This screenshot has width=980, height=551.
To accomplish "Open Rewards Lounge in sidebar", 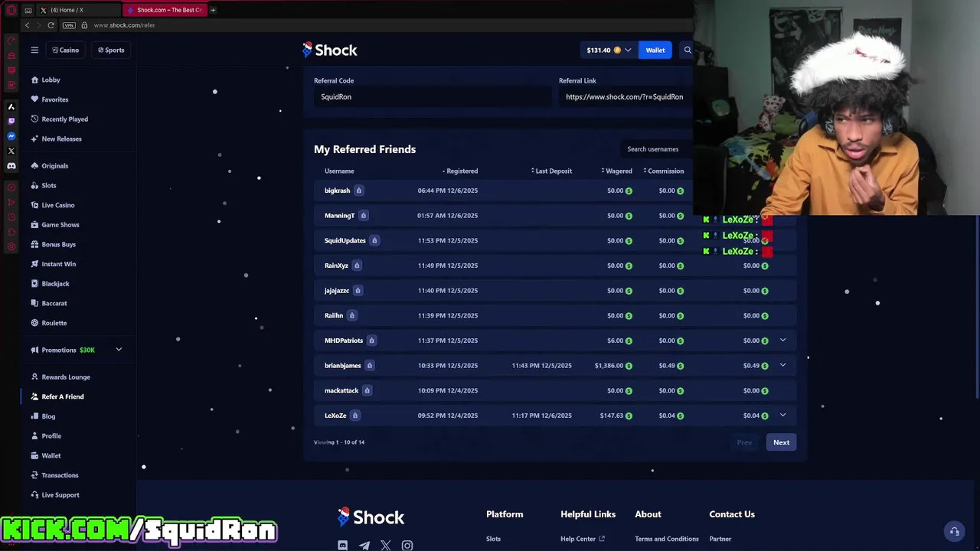I will (x=66, y=377).
